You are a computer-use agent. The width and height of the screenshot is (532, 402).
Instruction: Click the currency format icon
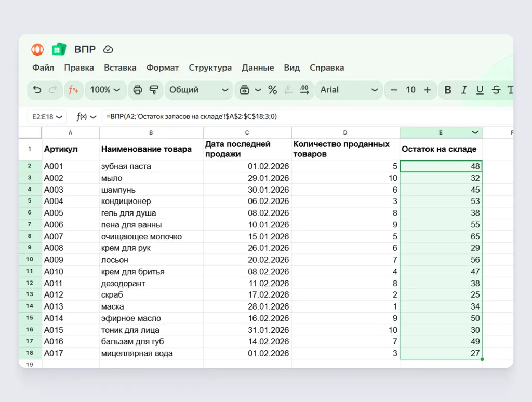[244, 90]
